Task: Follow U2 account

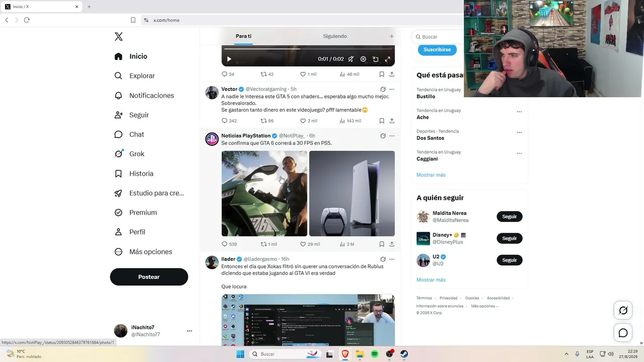Action: point(510,260)
